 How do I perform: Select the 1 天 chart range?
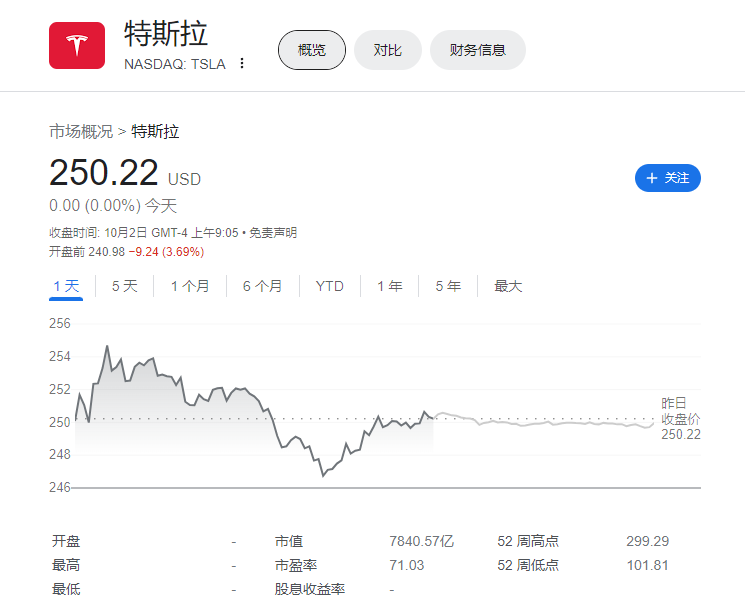point(66,286)
